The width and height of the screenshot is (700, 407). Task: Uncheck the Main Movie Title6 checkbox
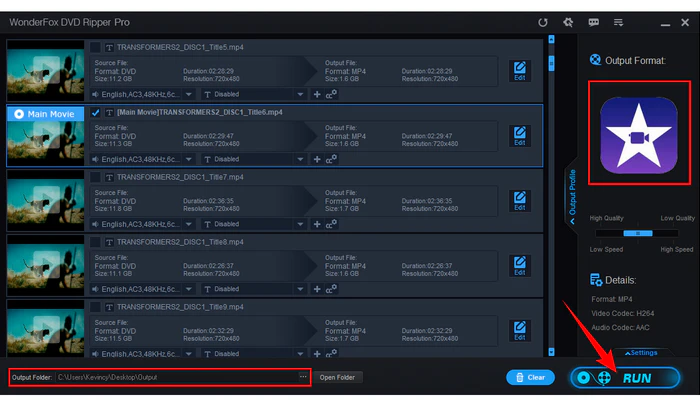point(95,112)
